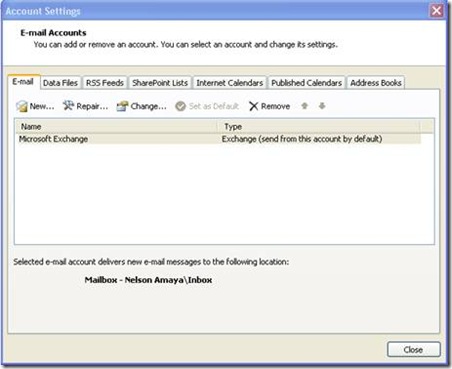Open the Address Books tab
The width and height of the screenshot is (452, 369).
[x=376, y=83]
